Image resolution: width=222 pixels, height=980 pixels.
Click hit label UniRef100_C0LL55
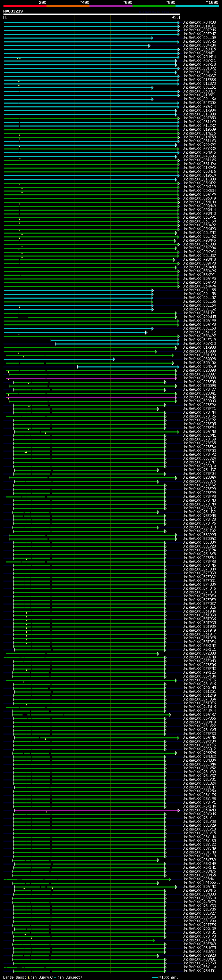199,290
